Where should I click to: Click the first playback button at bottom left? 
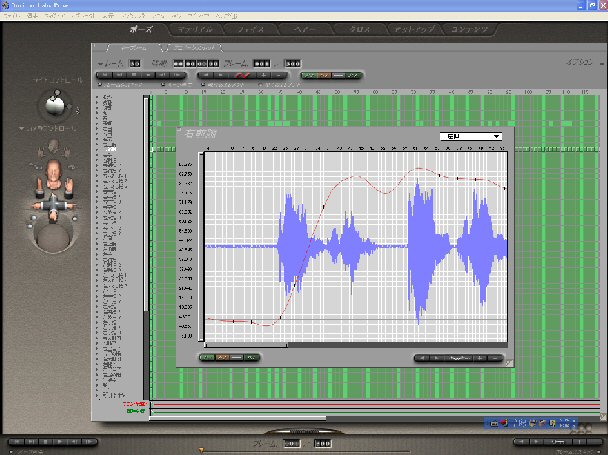(14, 442)
